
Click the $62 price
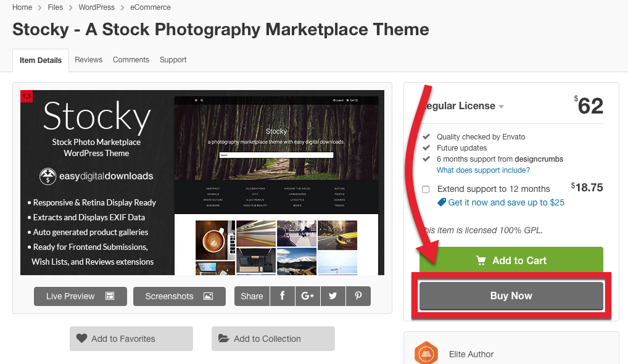[589, 105]
